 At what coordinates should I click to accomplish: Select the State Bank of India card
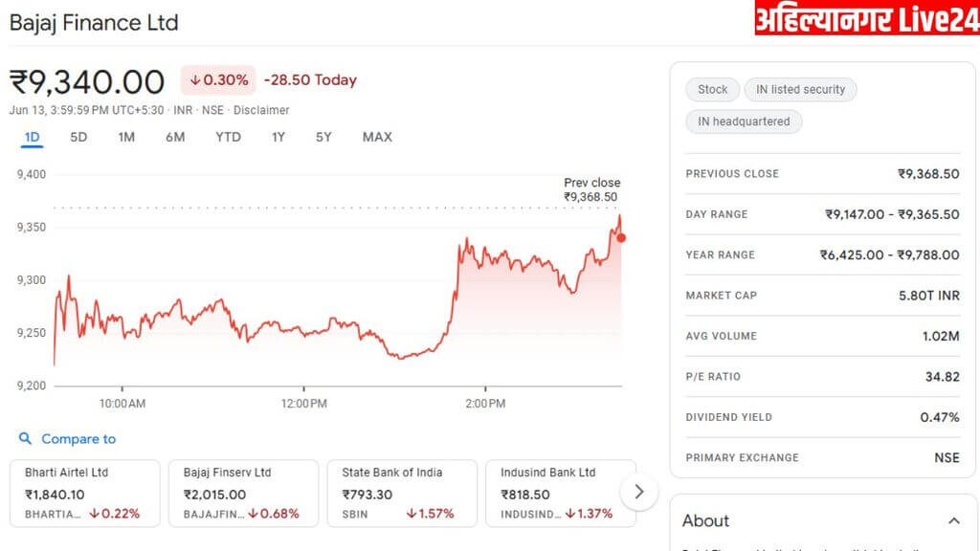(402, 493)
